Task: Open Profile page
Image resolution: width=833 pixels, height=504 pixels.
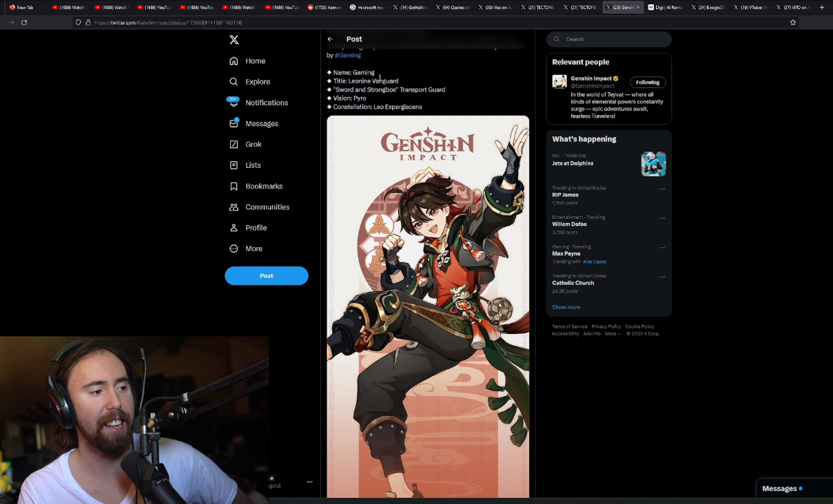Action: click(248, 227)
